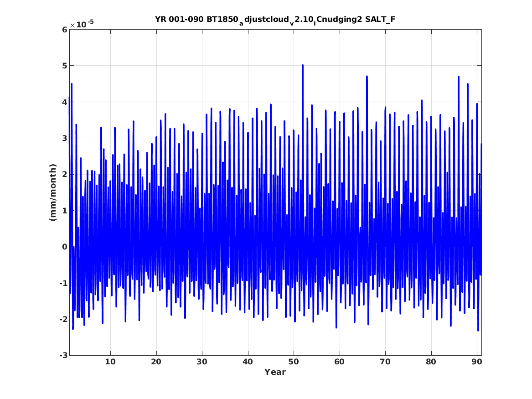Click y-axis tick label '1'
This screenshot has width=532, height=399.
point(64,211)
